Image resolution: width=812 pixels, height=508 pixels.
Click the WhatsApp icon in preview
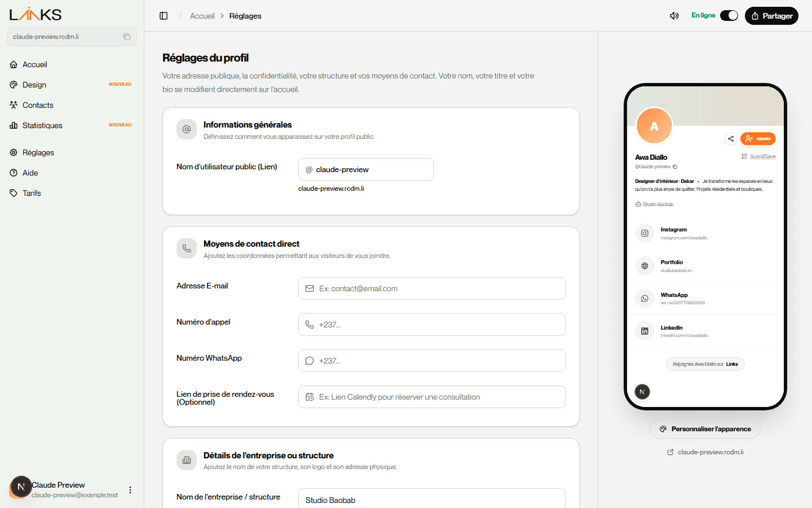(x=645, y=299)
